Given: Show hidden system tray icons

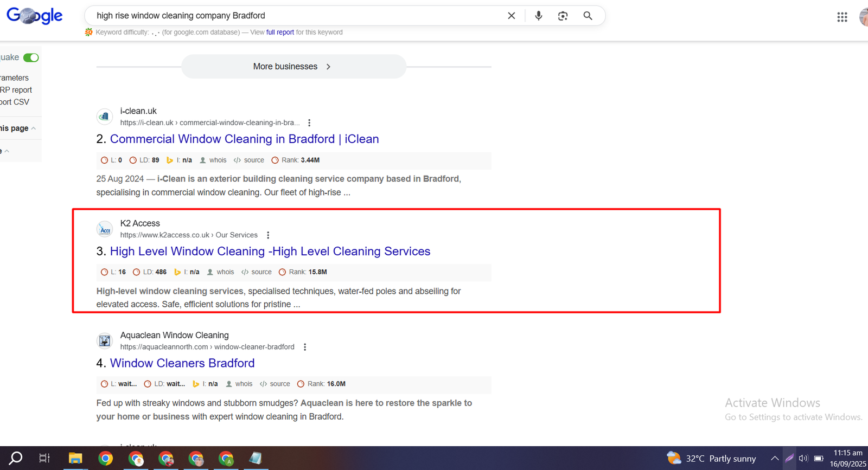Looking at the screenshot, I should [x=775, y=459].
